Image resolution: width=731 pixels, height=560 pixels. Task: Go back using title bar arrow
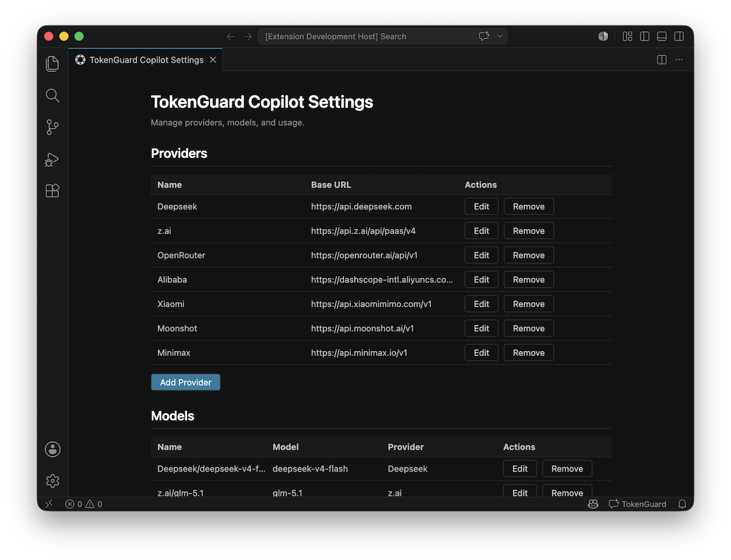231,37
